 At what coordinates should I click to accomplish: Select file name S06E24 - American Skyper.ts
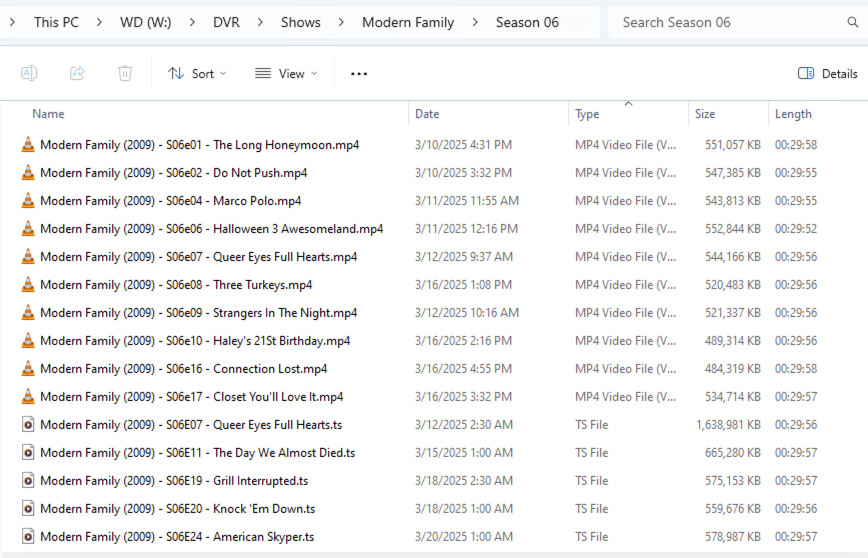pyautogui.click(x=177, y=536)
